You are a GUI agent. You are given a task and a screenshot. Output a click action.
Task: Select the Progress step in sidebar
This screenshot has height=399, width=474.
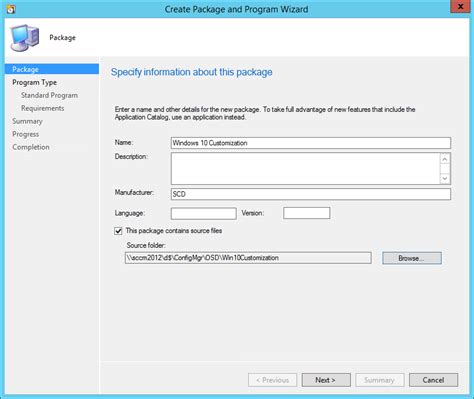click(x=25, y=134)
